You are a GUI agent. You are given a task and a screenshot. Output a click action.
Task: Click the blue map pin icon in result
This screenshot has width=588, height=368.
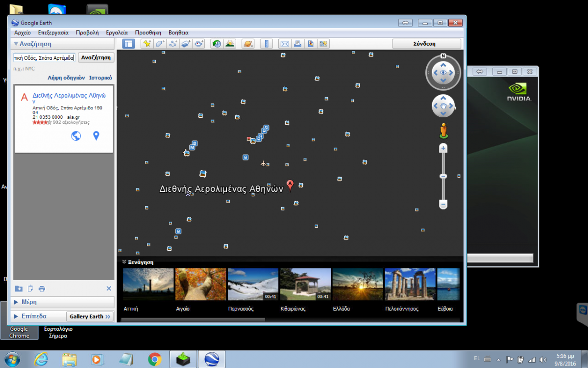pyautogui.click(x=96, y=136)
